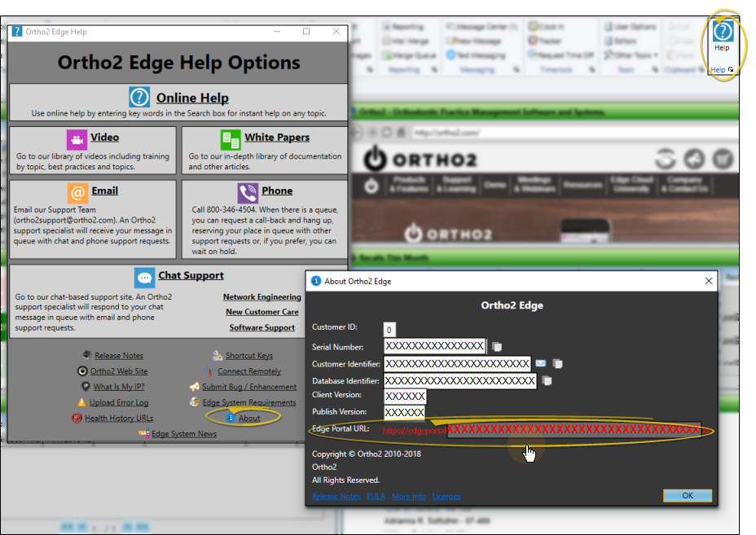This screenshot has width=756, height=535.
Task: Click the Connect Remotely icon
Action: click(209, 371)
